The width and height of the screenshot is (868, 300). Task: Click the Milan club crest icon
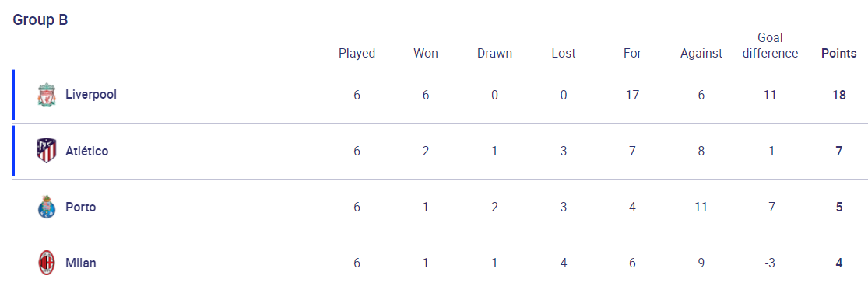pos(47,263)
